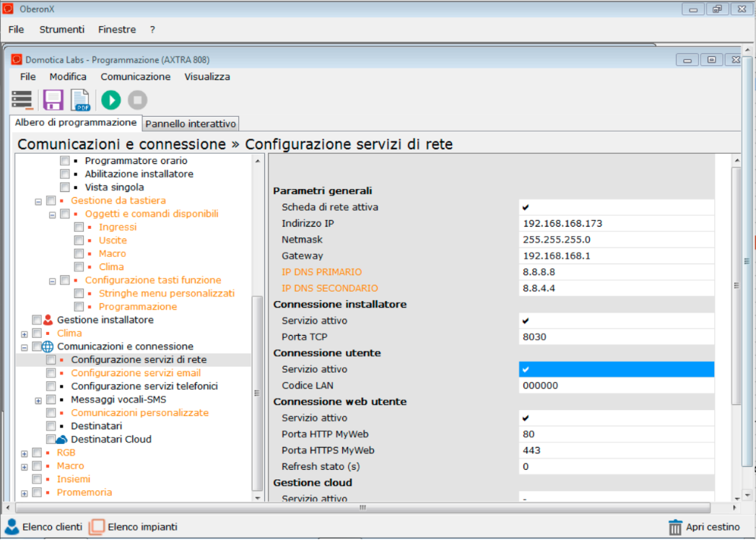The height and width of the screenshot is (540, 756).
Task: Expand the Promemoria tree node
Action: (24, 493)
